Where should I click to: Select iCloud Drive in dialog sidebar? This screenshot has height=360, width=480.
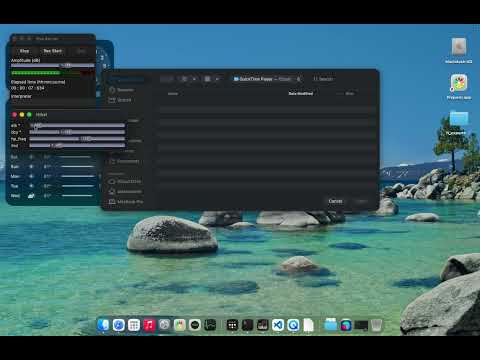(125, 181)
